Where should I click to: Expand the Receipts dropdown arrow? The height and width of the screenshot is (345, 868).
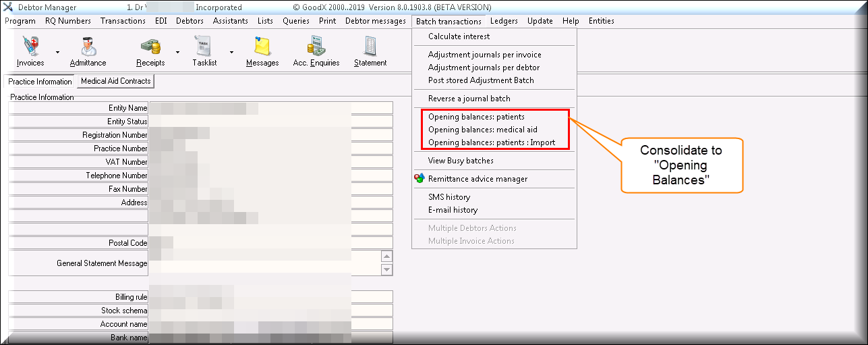click(x=177, y=52)
